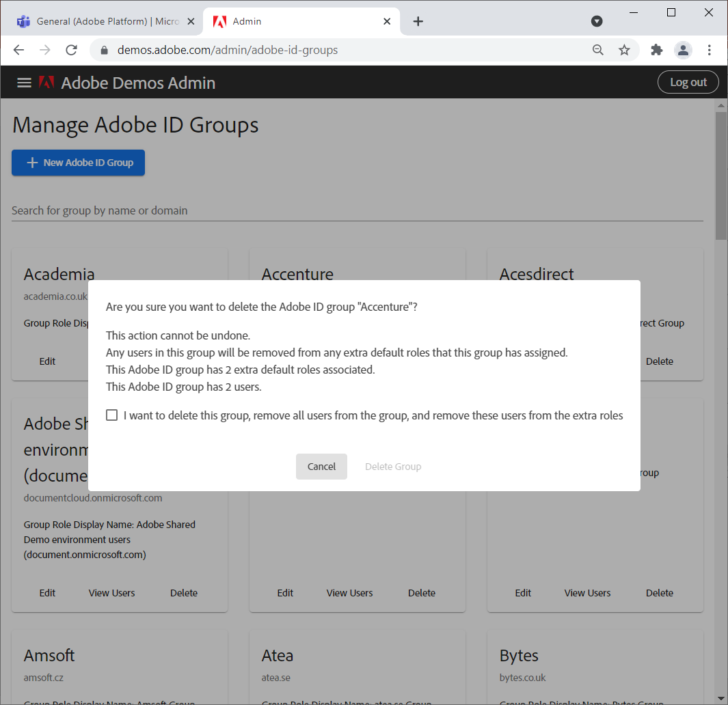The image size is (728, 705).
Task: Click 'documentcloud.onmicrosoft.com' domain text
Action: point(93,497)
